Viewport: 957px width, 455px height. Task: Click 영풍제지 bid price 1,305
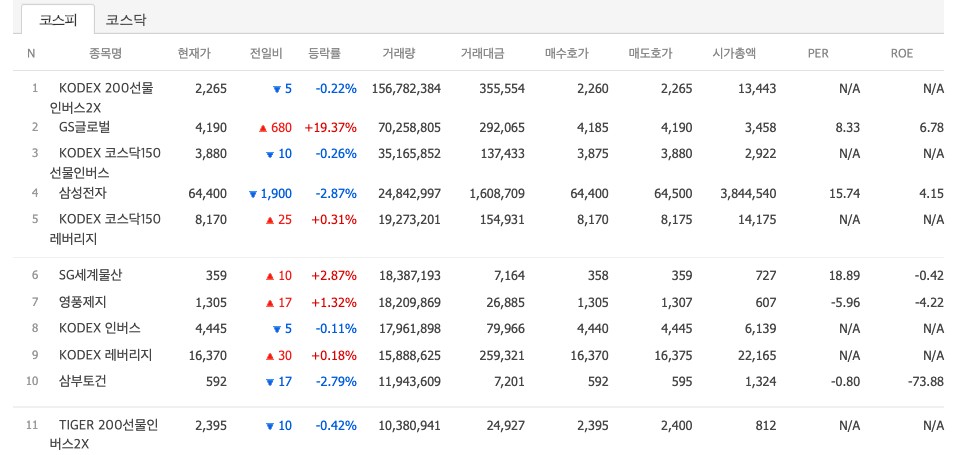pos(592,302)
